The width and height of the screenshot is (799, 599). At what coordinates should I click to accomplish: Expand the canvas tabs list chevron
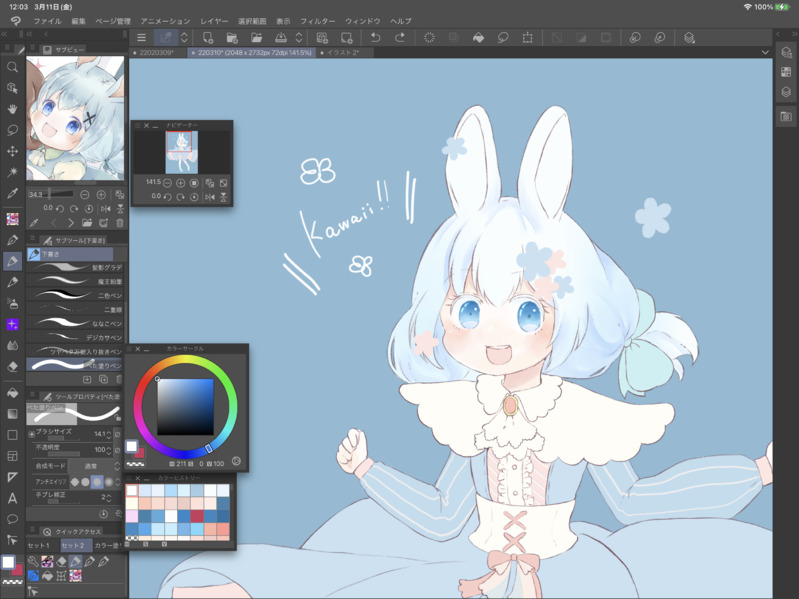pyautogui.click(x=765, y=52)
